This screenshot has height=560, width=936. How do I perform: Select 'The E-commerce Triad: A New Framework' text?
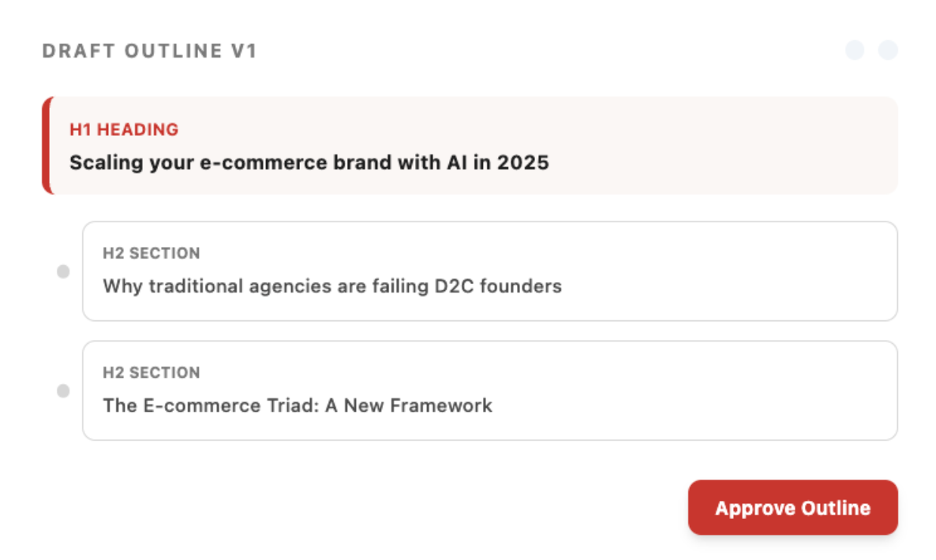point(297,405)
